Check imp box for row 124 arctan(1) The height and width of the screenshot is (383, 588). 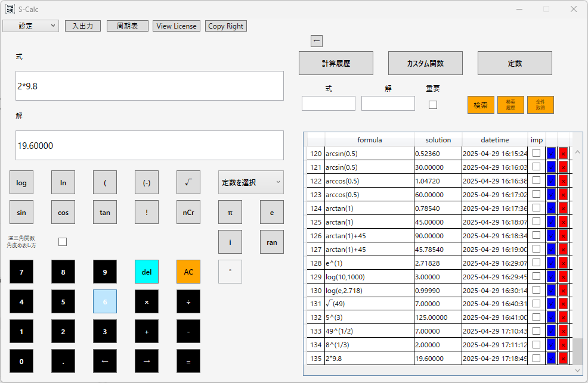537,208
